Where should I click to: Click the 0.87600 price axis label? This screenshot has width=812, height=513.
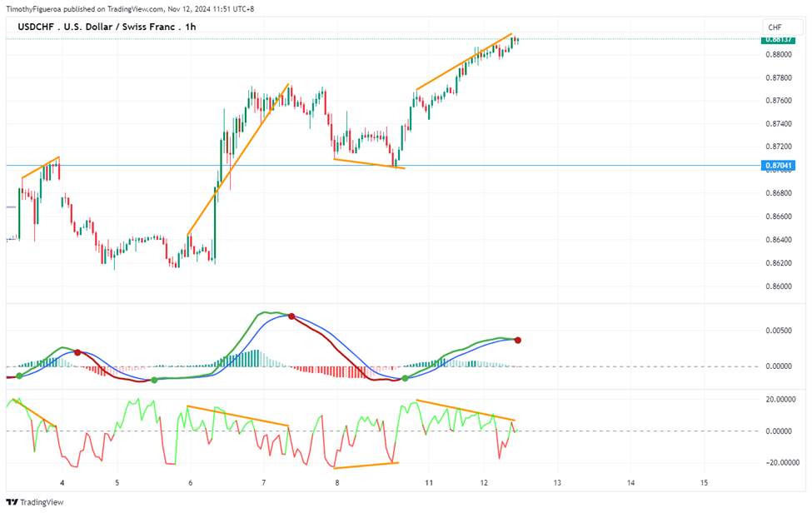(779, 101)
